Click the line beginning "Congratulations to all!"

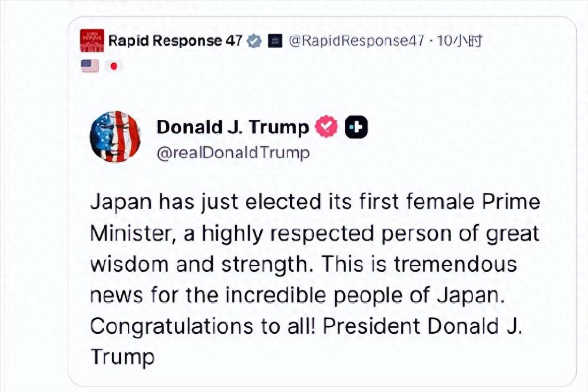[305, 327]
